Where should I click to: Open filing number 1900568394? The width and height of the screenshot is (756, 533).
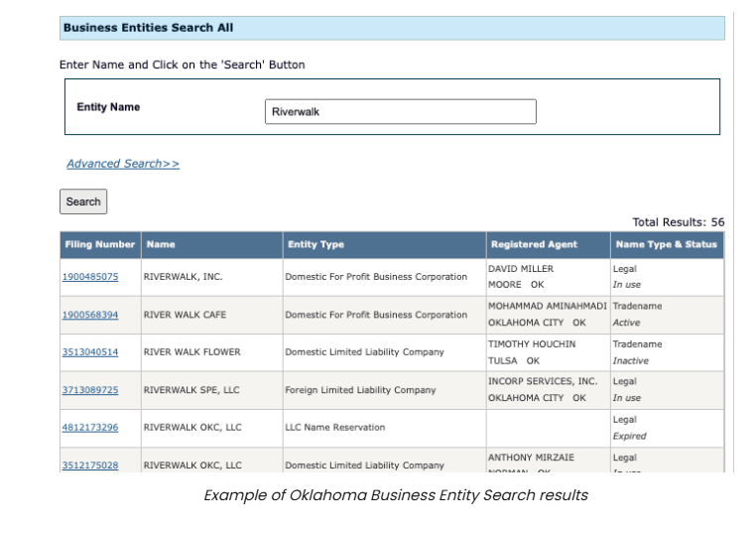click(90, 315)
